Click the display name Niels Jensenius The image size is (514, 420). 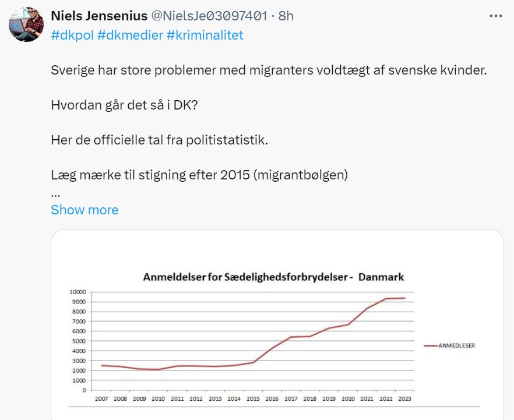click(x=99, y=16)
